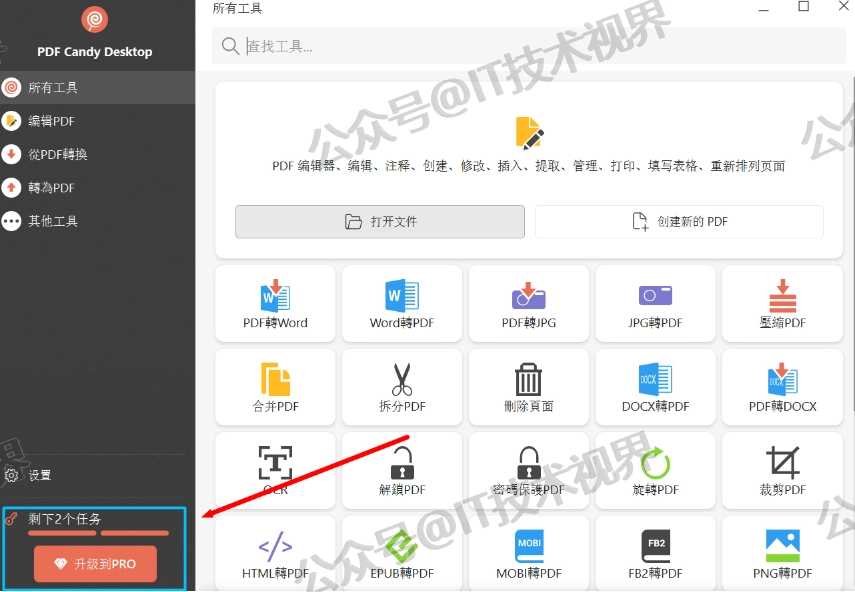Select the 密碼保護PDF padlock tool
Viewport: 855px width, 592px height.
pos(528,470)
